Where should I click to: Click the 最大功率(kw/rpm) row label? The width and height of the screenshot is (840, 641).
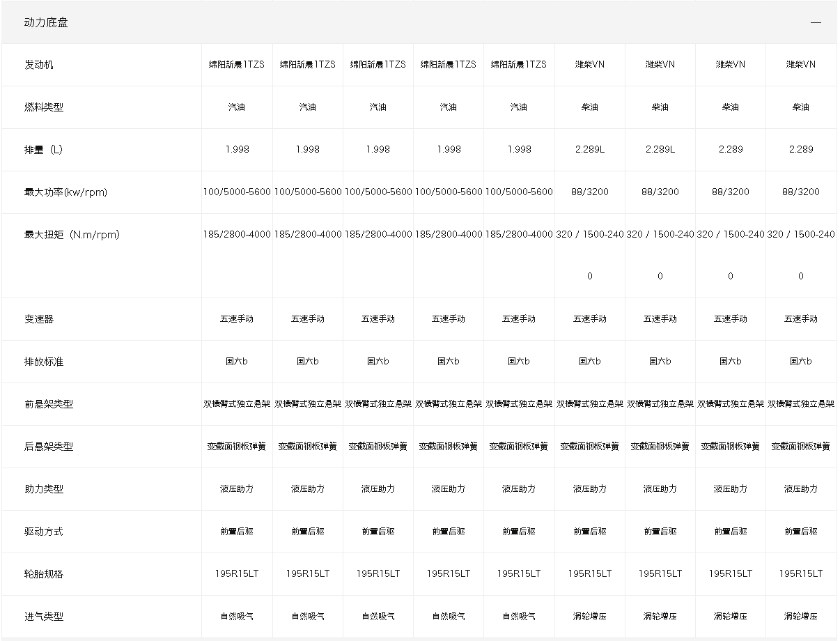[65, 192]
